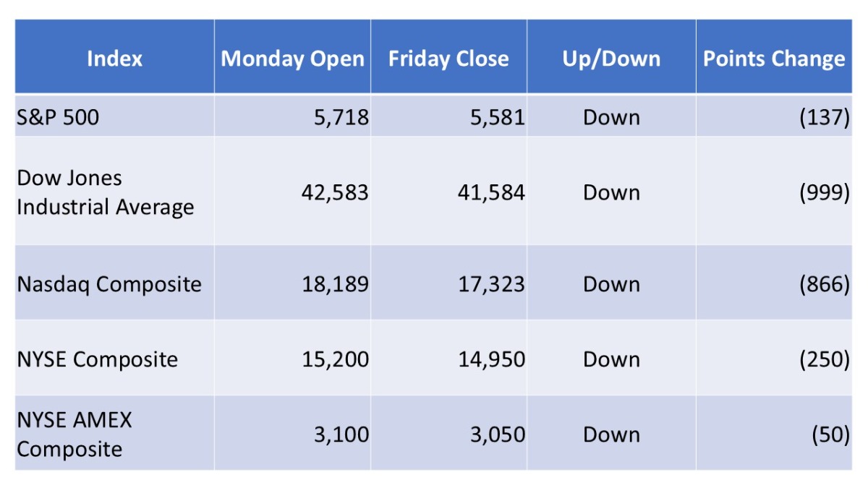The width and height of the screenshot is (868, 488).
Task: Click the 18,189 Monday Open cell
Action: (x=336, y=284)
